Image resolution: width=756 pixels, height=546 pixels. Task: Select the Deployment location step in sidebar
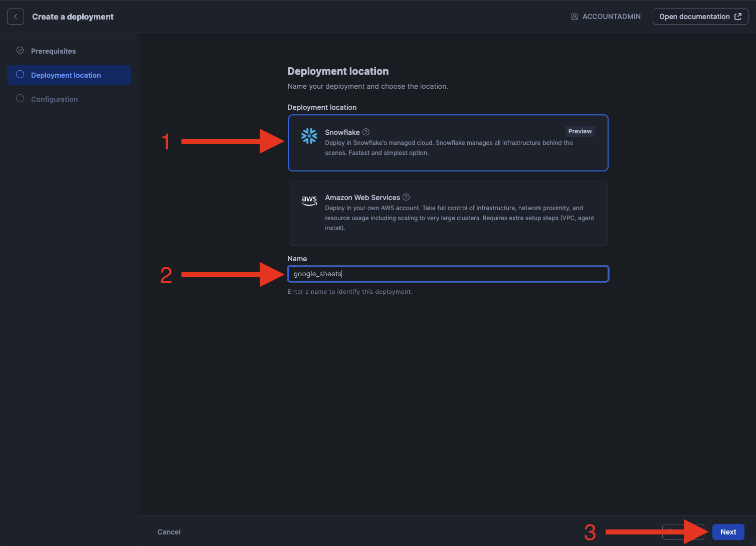click(x=66, y=75)
